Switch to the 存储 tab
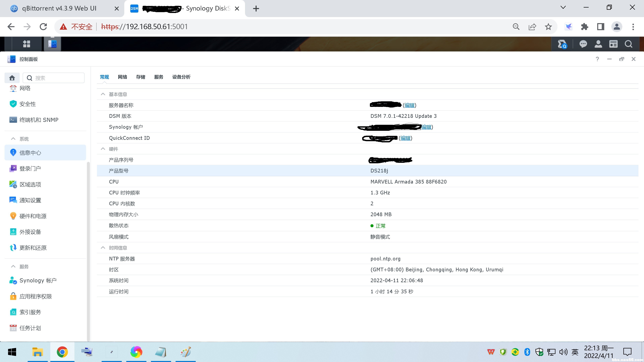The height and width of the screenshot is (362, 644). pyautogui.click(x=141, y=77)
